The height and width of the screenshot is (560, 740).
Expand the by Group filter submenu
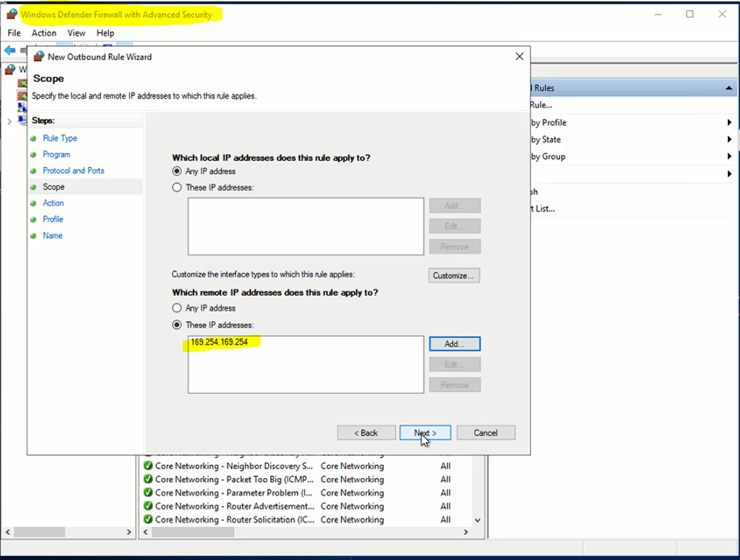[x=729, y=156]
